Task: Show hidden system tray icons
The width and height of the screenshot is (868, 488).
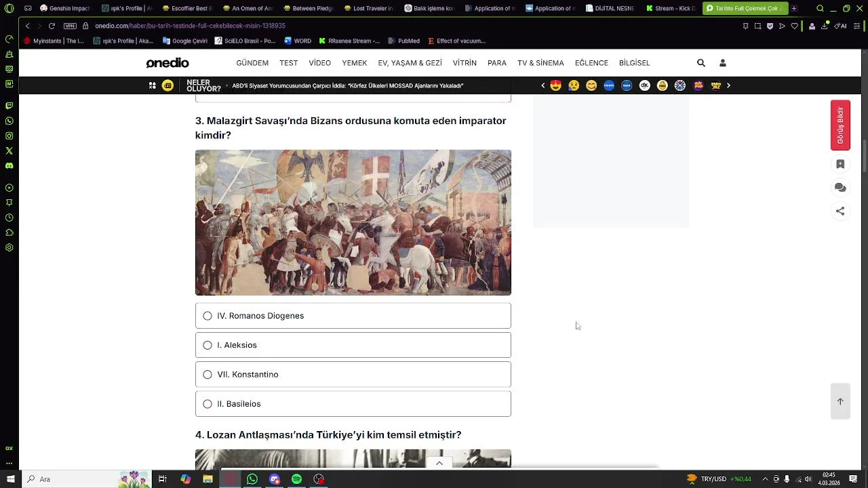Action: tap(765, 479)
